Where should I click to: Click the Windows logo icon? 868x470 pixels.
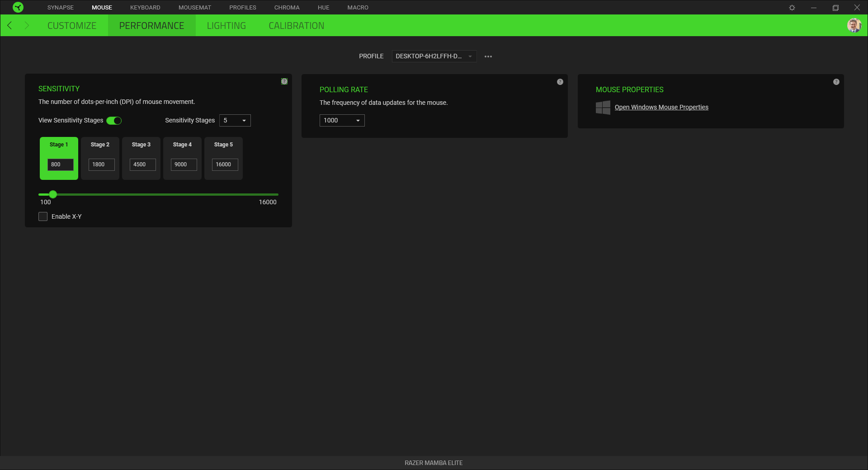pos(603,108)
